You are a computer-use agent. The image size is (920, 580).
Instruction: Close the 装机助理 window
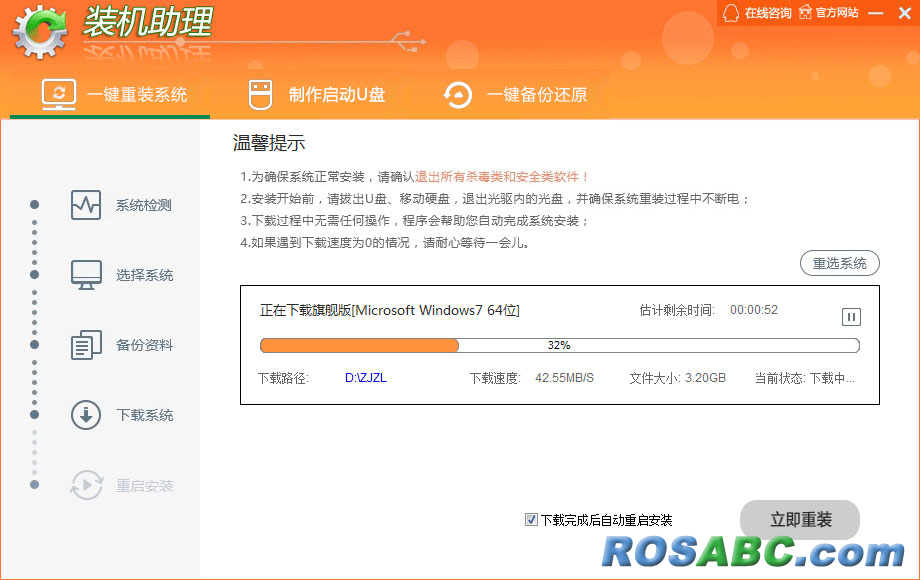(905, 13)
